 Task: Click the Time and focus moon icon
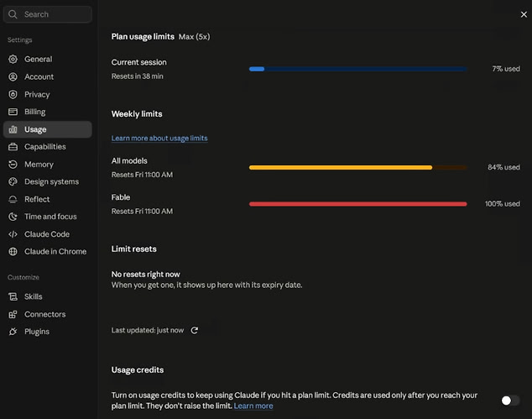[x=13, y=217]
